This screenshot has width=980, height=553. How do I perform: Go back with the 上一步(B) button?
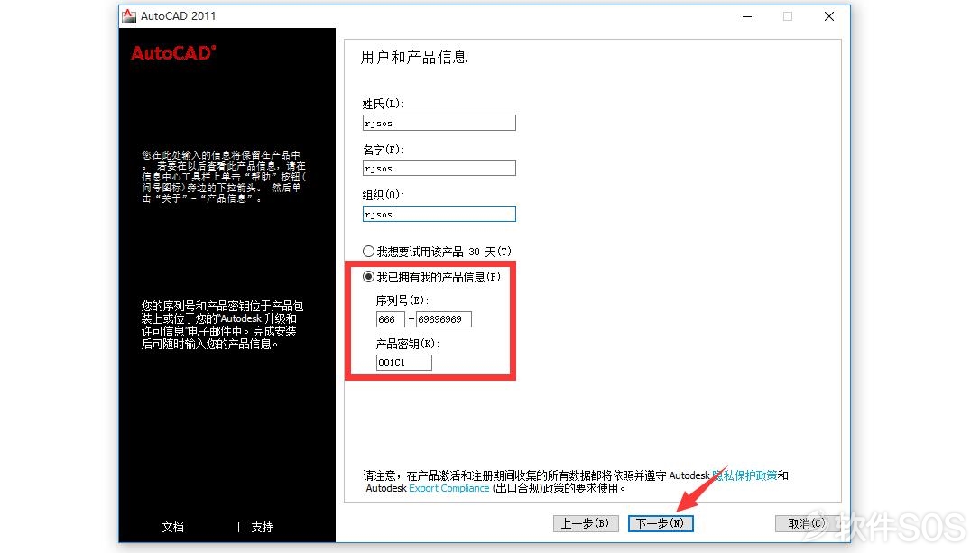click(586, 523)
